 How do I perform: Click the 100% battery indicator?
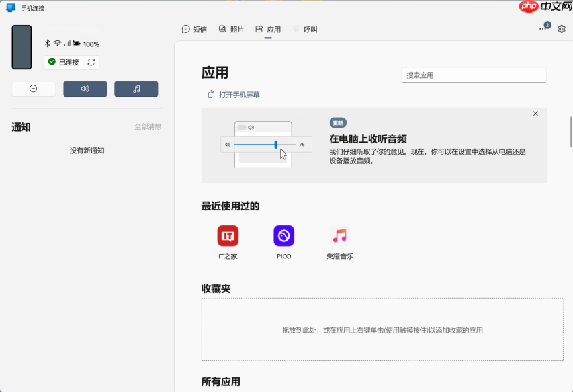pyautogui.click(x=86, y=44)
